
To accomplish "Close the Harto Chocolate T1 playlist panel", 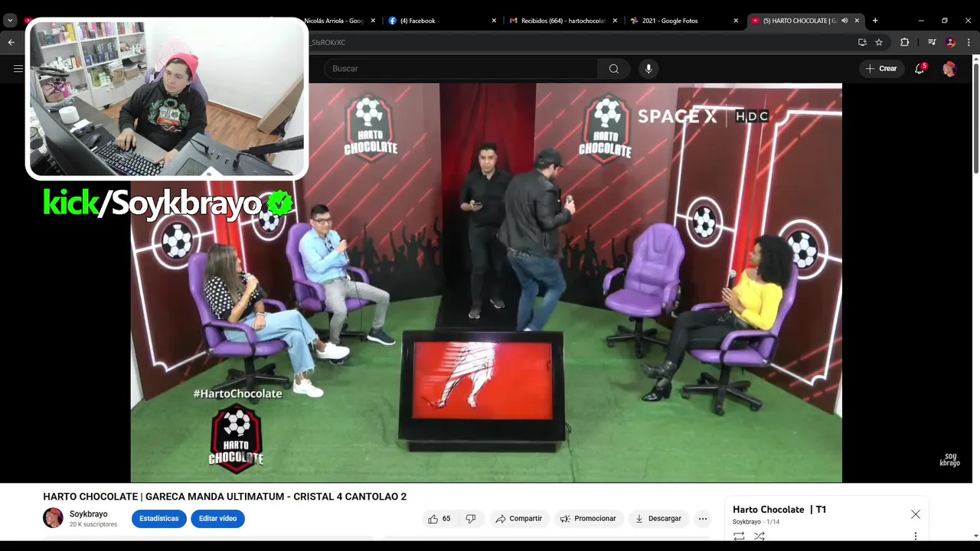I will (x=915, y=514).
